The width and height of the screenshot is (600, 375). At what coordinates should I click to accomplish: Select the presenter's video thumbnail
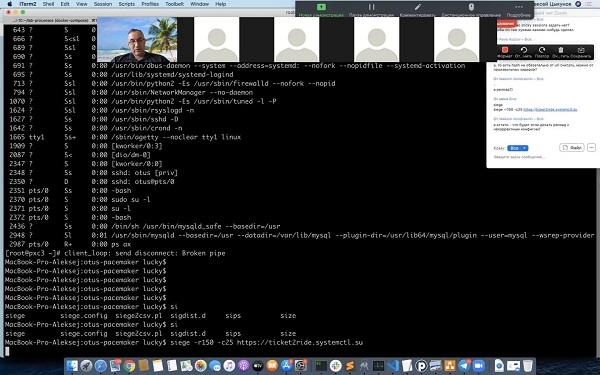(137, 39)
